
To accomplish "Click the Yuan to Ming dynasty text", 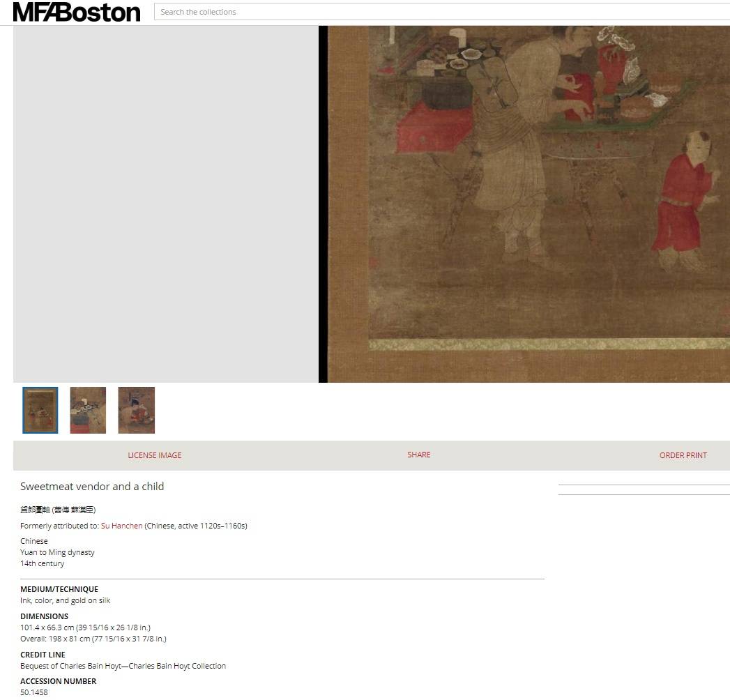I will pos(57,552).
